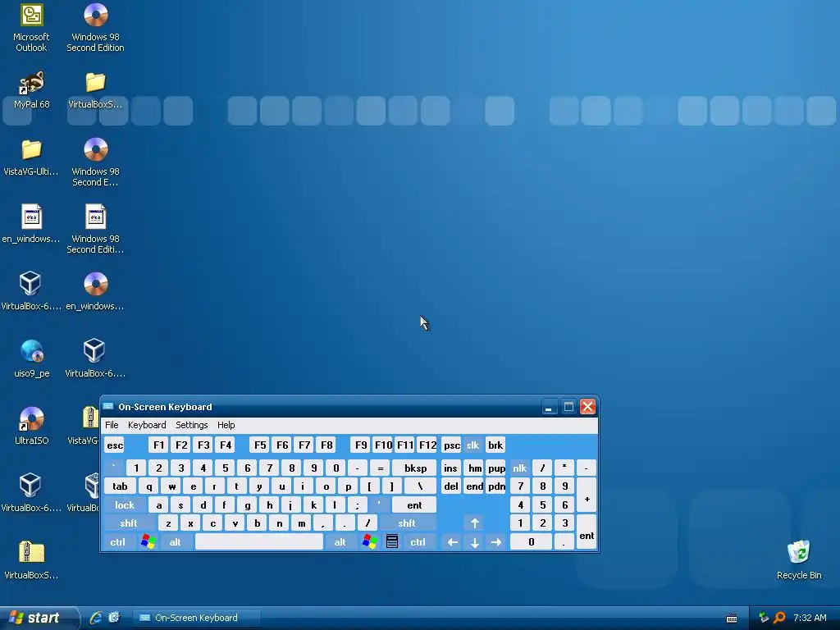
Task: Click the pup page up key
Action: (496, 468)
